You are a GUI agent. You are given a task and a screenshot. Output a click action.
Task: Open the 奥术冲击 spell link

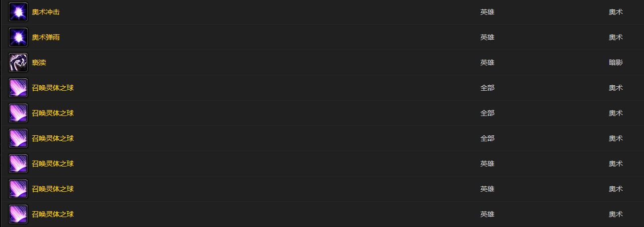(46, 12)
